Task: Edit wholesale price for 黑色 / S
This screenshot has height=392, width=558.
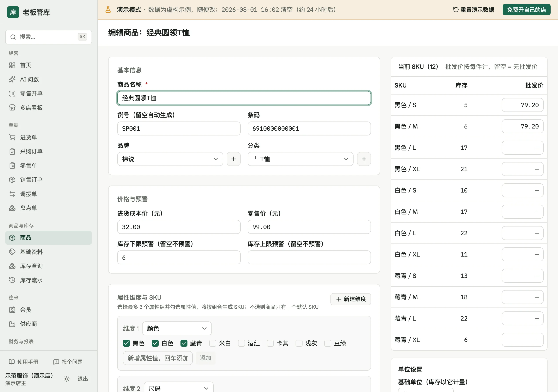Action: click(x=522, y=105)
